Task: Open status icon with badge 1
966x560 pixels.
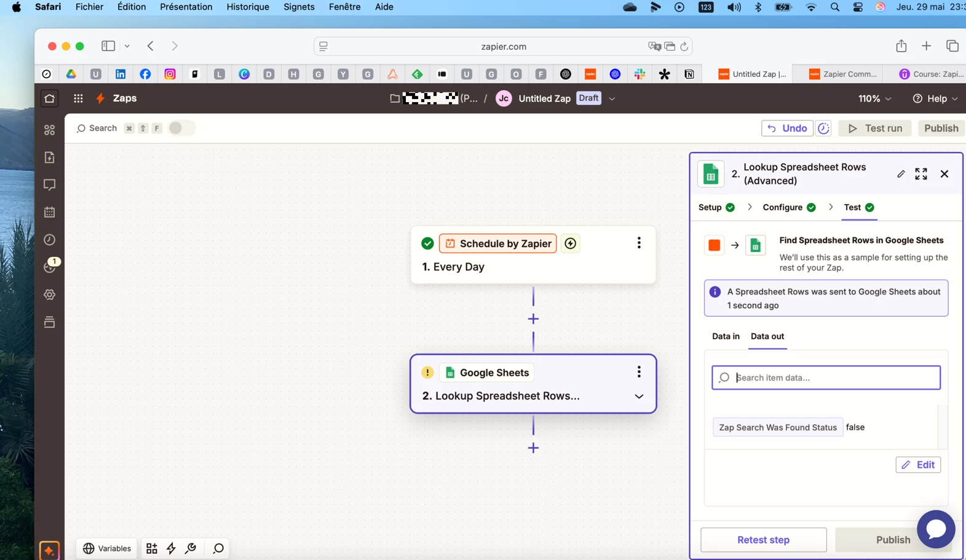Action: click(50, 266)
